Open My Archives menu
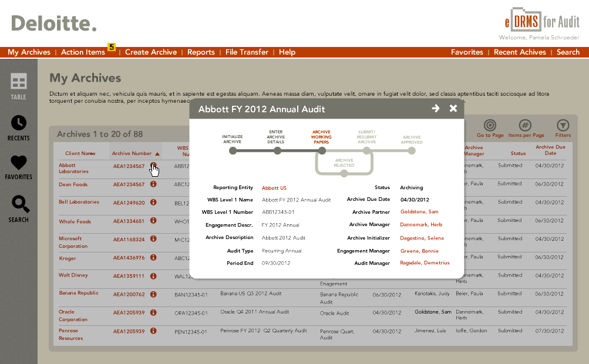Image resolution: width=589 pixels, height=364 pixels. (x=29, y=52)
